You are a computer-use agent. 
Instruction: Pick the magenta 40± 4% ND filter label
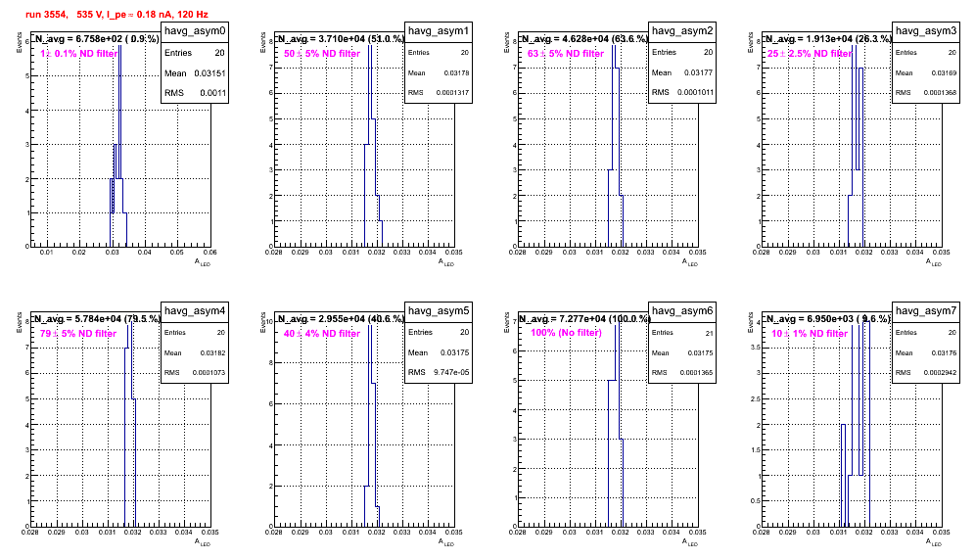322,334
